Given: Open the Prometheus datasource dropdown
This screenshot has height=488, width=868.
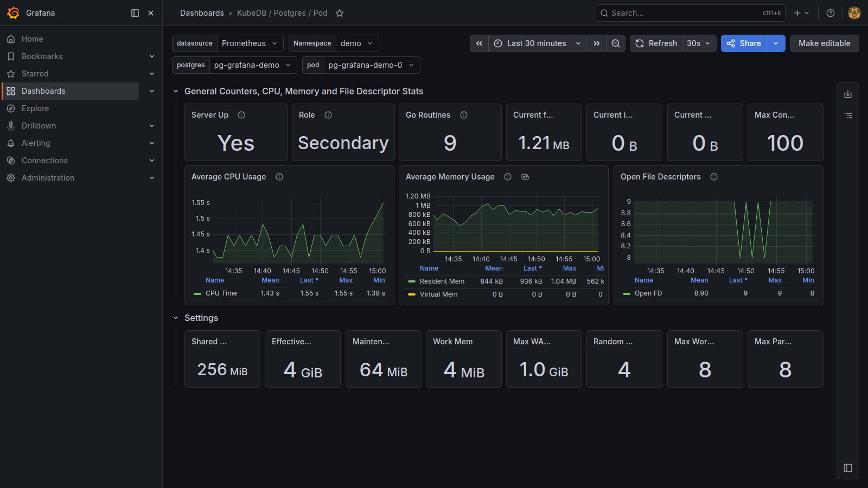Looking at the screenshot, I should 250,43.
